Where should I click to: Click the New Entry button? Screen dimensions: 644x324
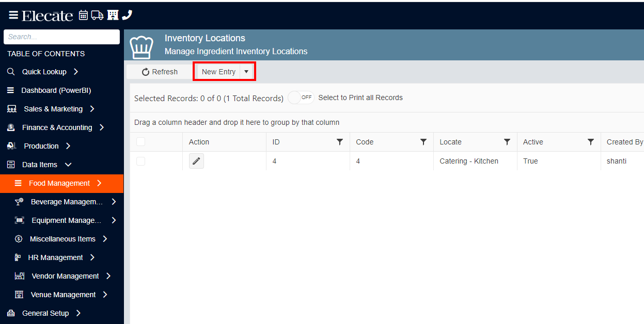(218, 72)
